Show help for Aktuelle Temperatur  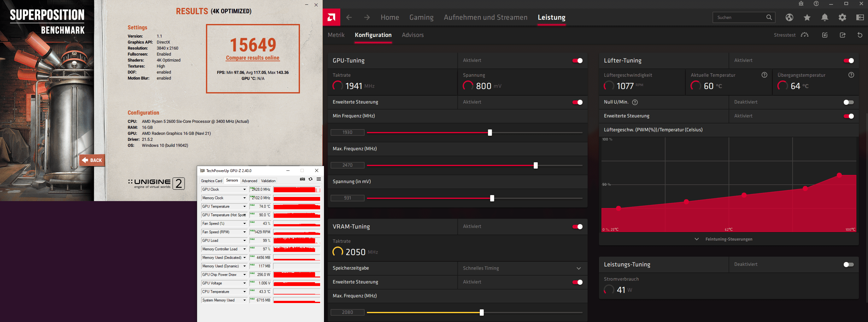(x=765, y=75)
